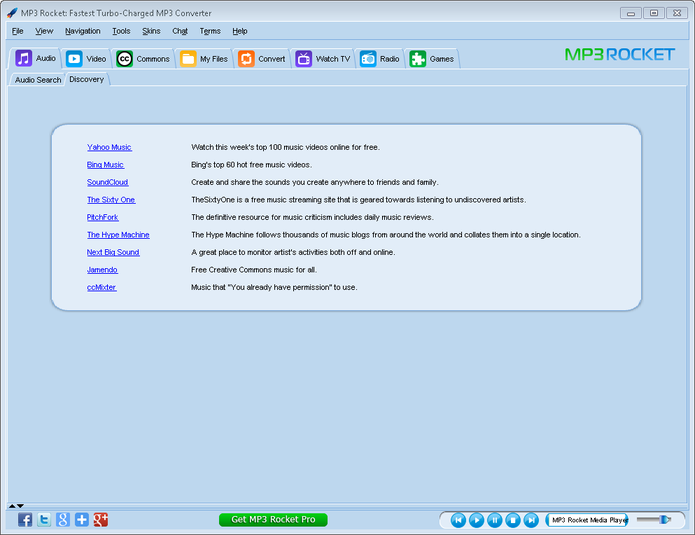Open the View menu
695x535 pixels.
click(44, 31)
